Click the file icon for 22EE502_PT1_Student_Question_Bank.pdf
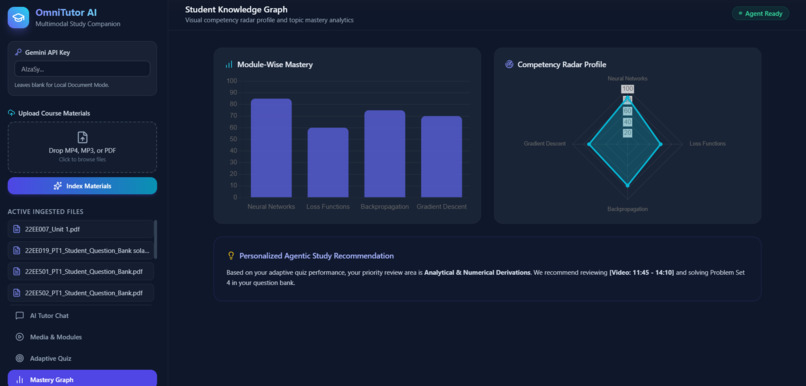806x386 pixels. pos(16,293)
